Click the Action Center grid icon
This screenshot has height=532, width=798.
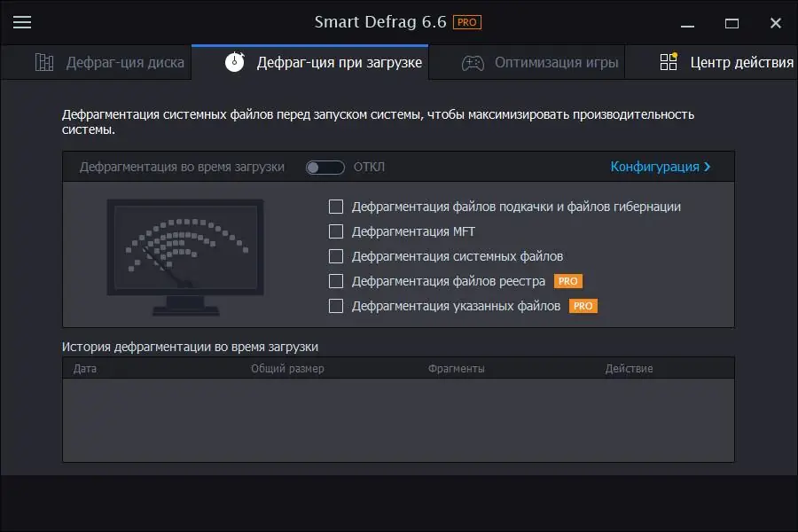point(669,62)
